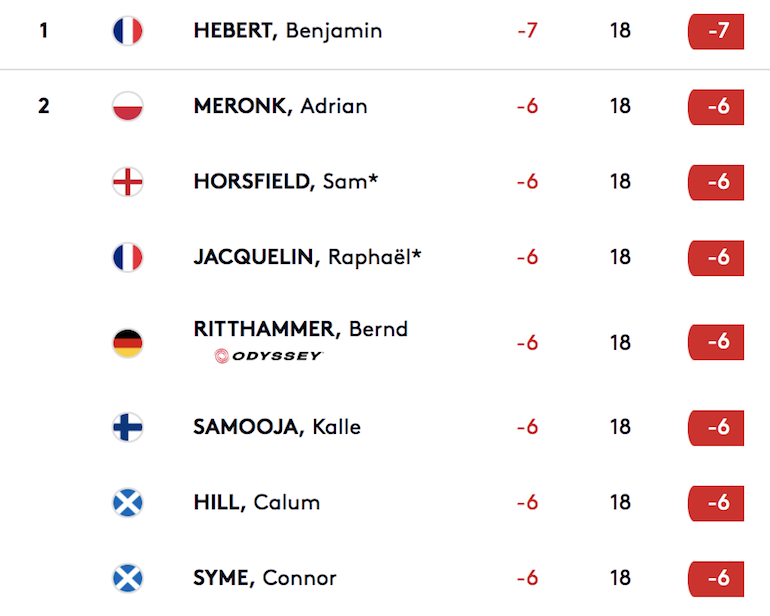This screenshot has width=770, height=616.
Task: Select JACQUELIN, Raphaël player name
Action: point(307,257)
